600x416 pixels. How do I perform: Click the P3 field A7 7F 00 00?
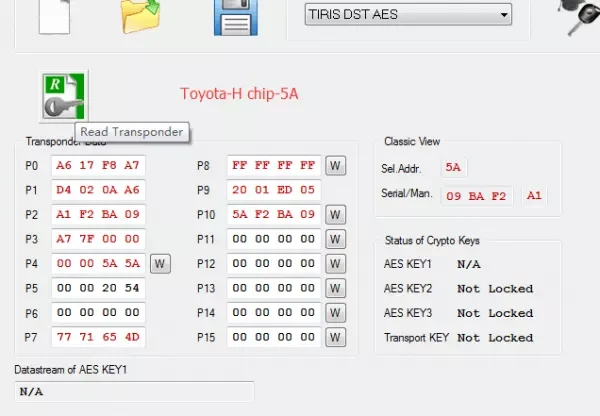[x=98, y=239]
